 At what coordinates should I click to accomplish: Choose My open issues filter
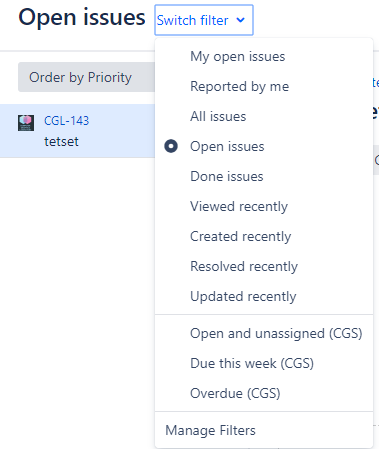tap(264, 56)
